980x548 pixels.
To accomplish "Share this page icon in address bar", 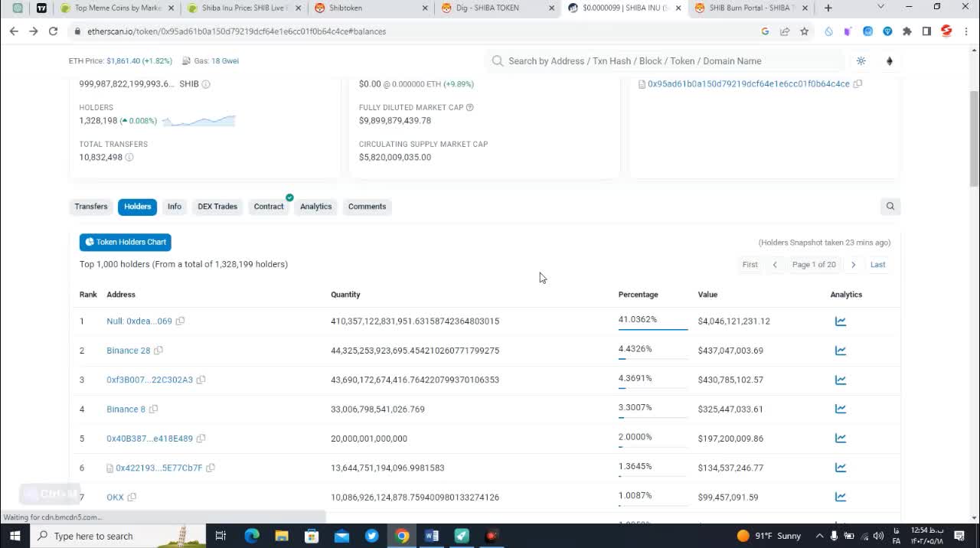I will [785, 31].
